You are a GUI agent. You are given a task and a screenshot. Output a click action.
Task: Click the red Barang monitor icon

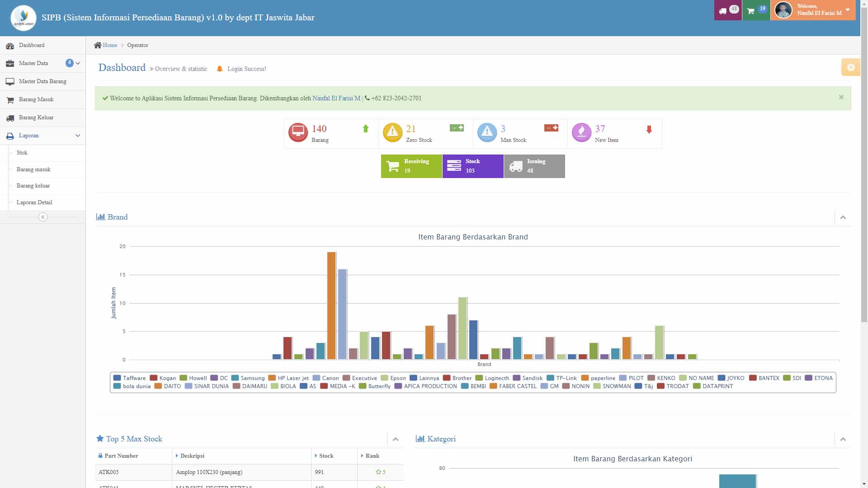[x=298, y=132]
